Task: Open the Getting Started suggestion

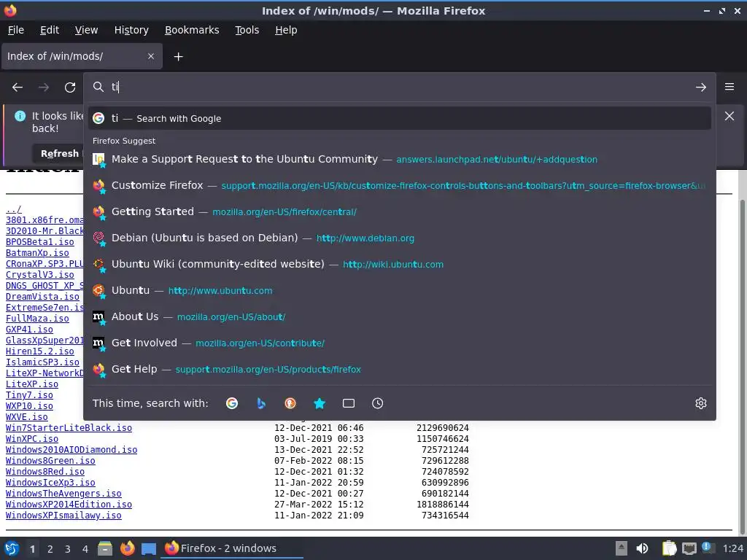Action: (x=399, y=211)
